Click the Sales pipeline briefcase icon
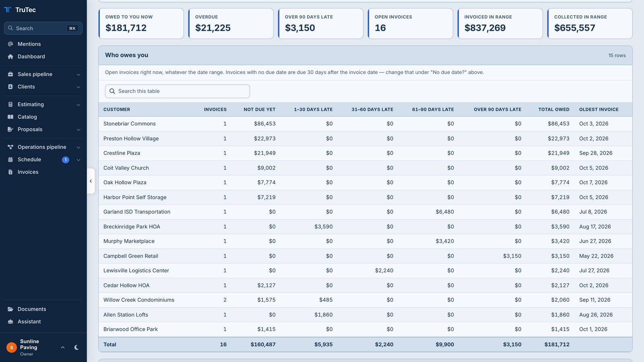Screen dimensions: 644x362 [10, 74]
